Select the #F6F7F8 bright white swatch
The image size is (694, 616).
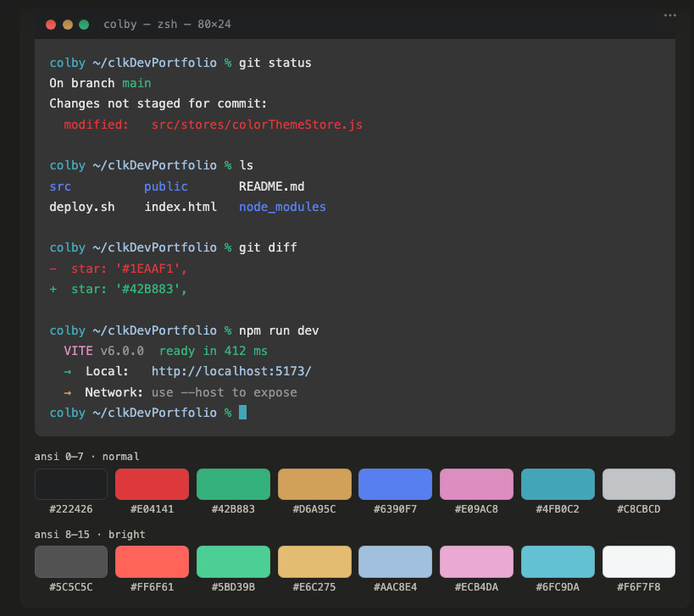click(x=639, y=562)
